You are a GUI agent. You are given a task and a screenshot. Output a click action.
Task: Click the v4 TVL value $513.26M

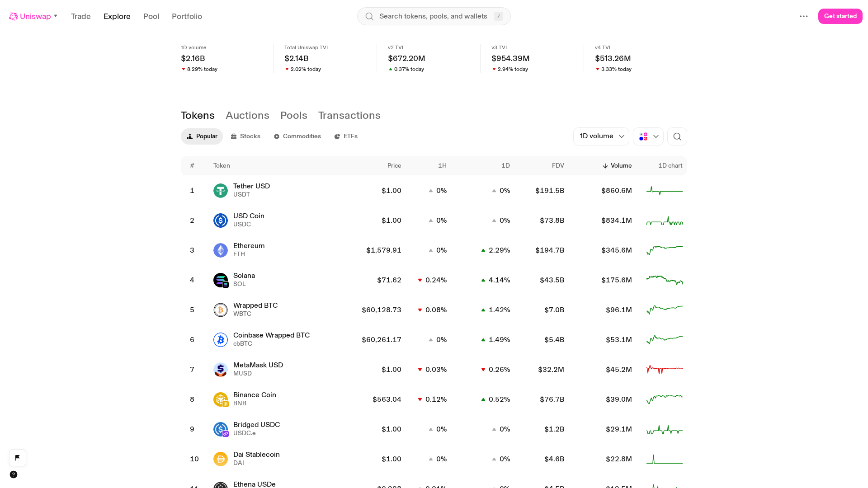tap(613, 58)
